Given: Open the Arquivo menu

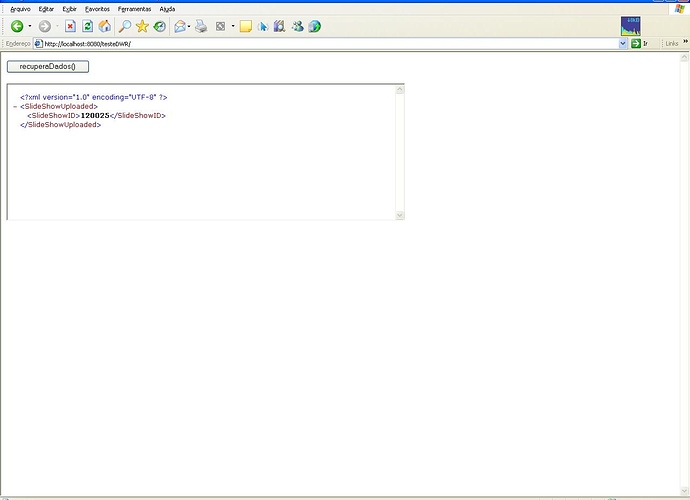Looking at the screenshot, I should coord(20,9).
